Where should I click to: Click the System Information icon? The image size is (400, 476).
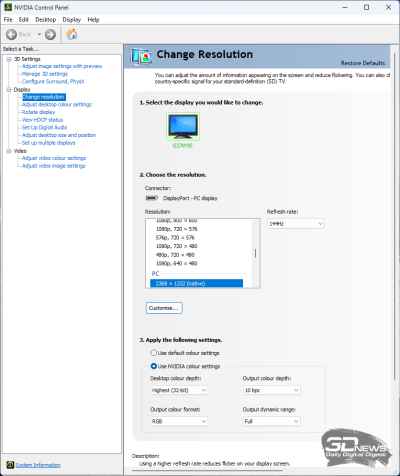10,465
